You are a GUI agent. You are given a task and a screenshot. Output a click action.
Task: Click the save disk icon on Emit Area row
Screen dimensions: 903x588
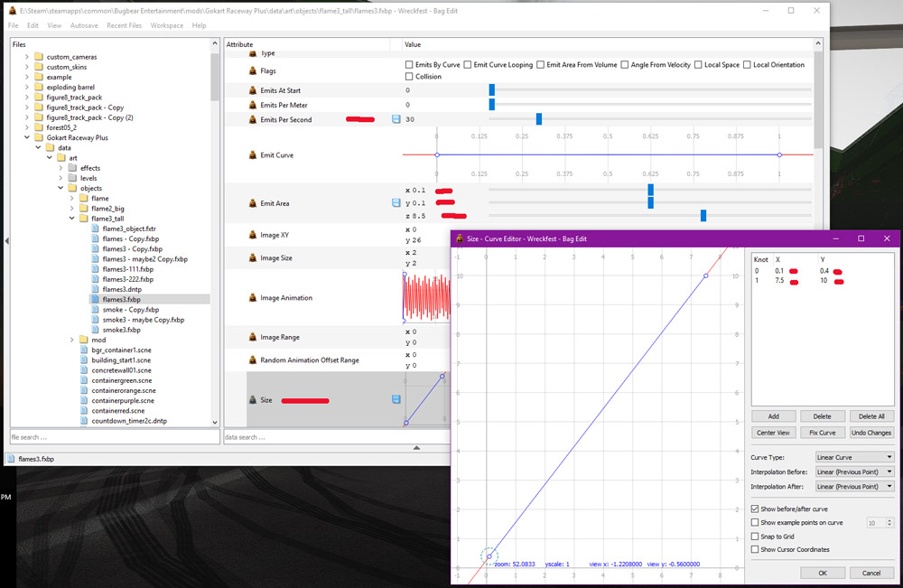396,202
